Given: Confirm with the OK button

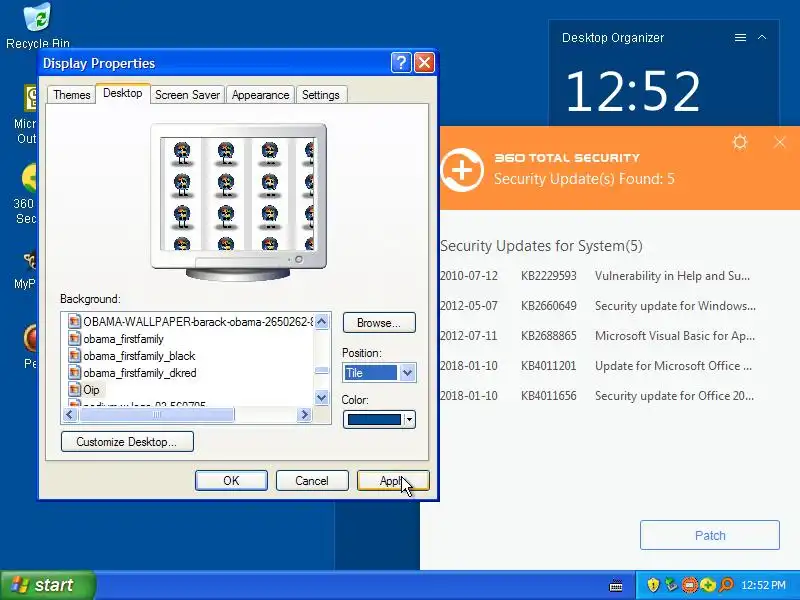Looking at the screenshot, I should (231, 481).
